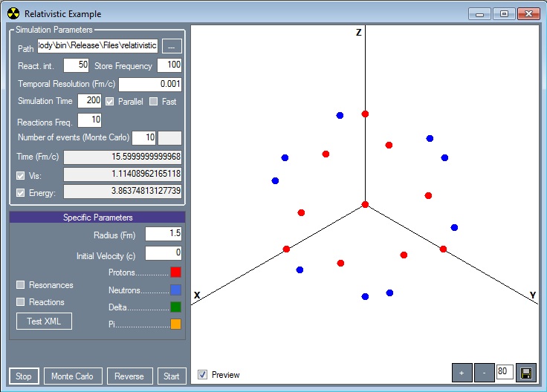Uncheck the Preview checkbox

click(x=202, y=375)
